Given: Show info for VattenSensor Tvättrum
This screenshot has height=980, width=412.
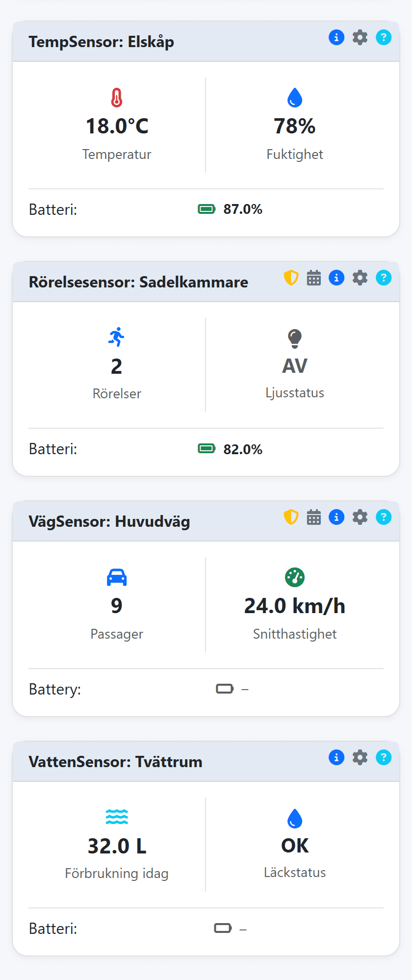Looking at the screenshot, I should coord(336,757).
